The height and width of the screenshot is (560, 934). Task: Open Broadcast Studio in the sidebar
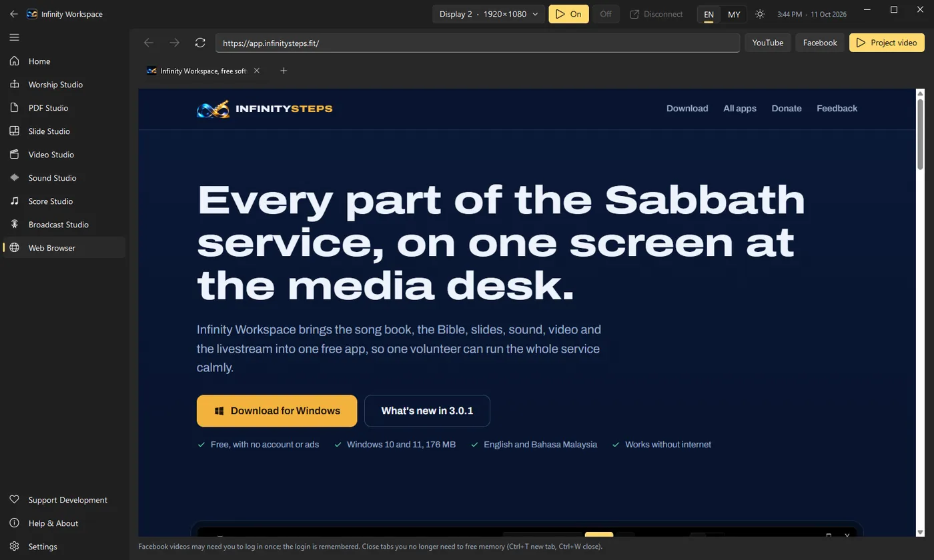tap(64, 225)
